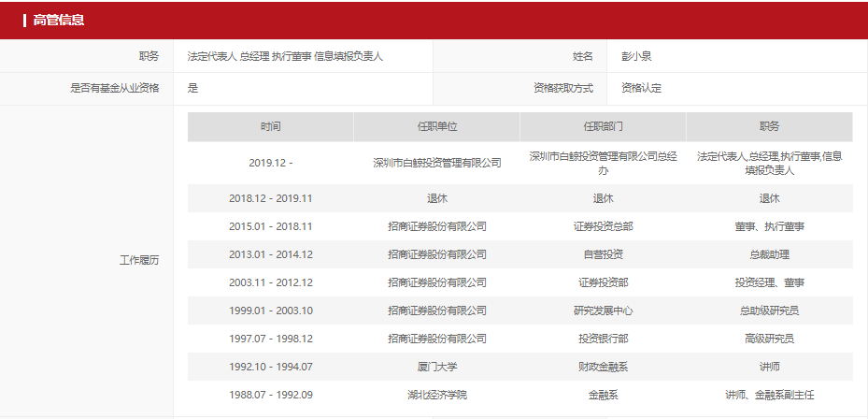Image resolution: width=868 pixels, height=419 pixels.
Task: Click the 高管信息 section header title
Action: point(59,21)
